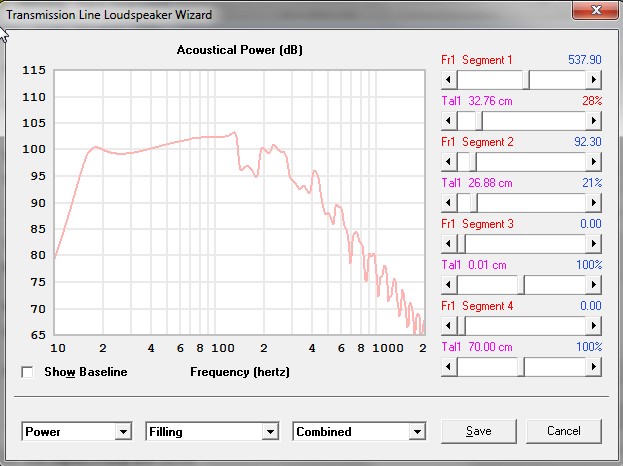Close the Transmission Line Loudspeaker Wizard window
Viewport: 623px width, 466px height.
pos(595,10)
